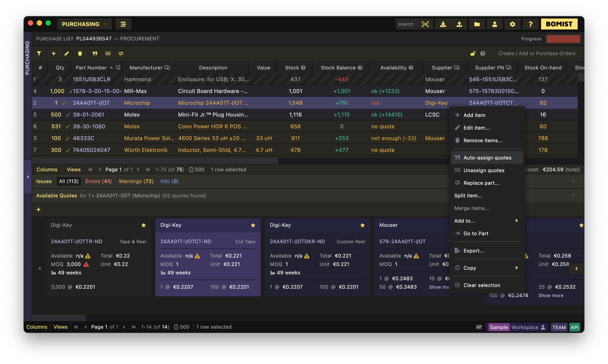Open the barcode scanner icon beside search

(x=425, y=24)
